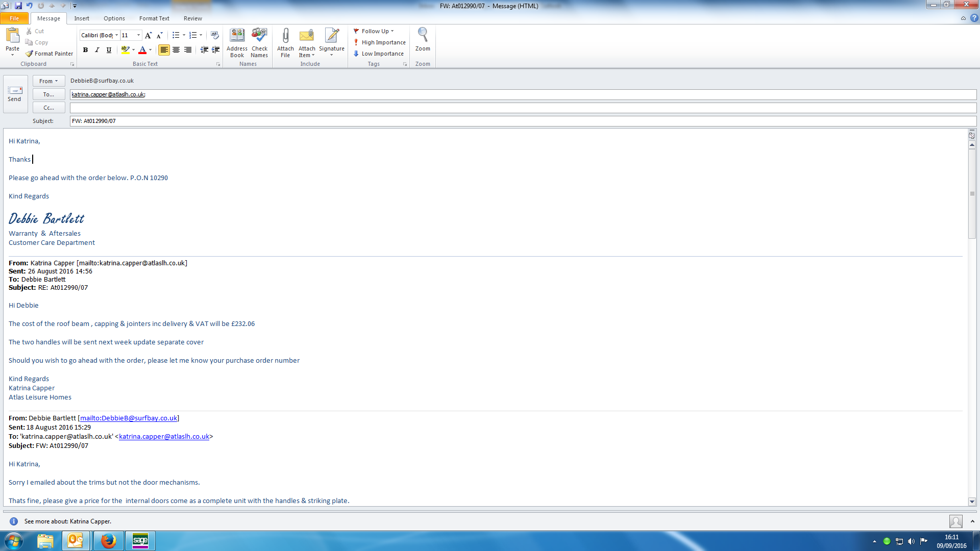Toggle bold formatting
The width and height of the screenshot is (980, 551).
pyautogui.click(x=85, y=50)
